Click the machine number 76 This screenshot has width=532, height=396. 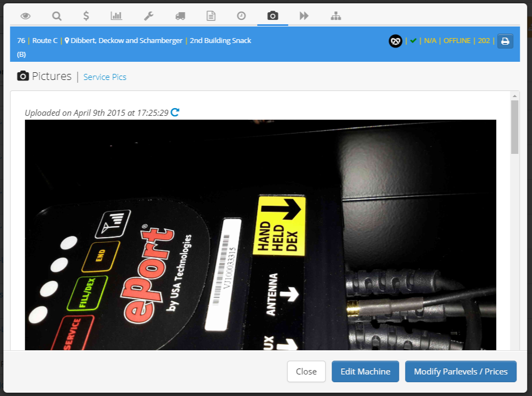click(21, 41)
